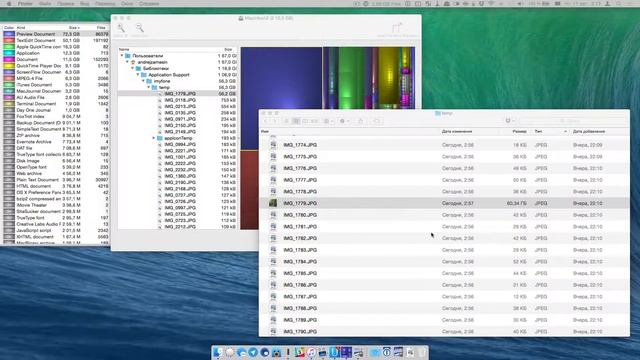Collapse the Application Support folder in the tree
This screenshot has width=640, height=360.
click(138, 75)
